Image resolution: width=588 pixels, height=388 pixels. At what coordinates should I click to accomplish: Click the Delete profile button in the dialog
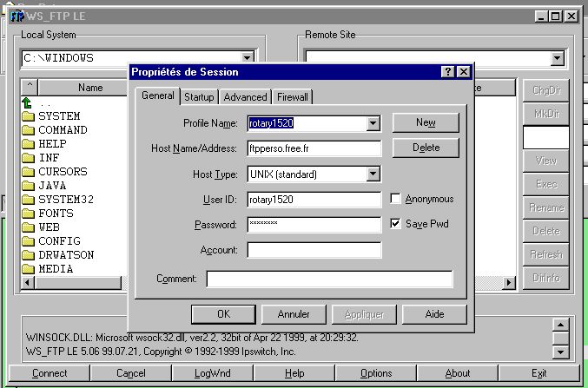[426, 148]
